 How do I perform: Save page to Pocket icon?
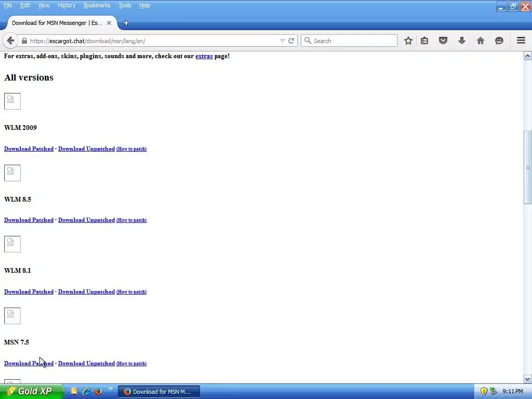(443, 41)
